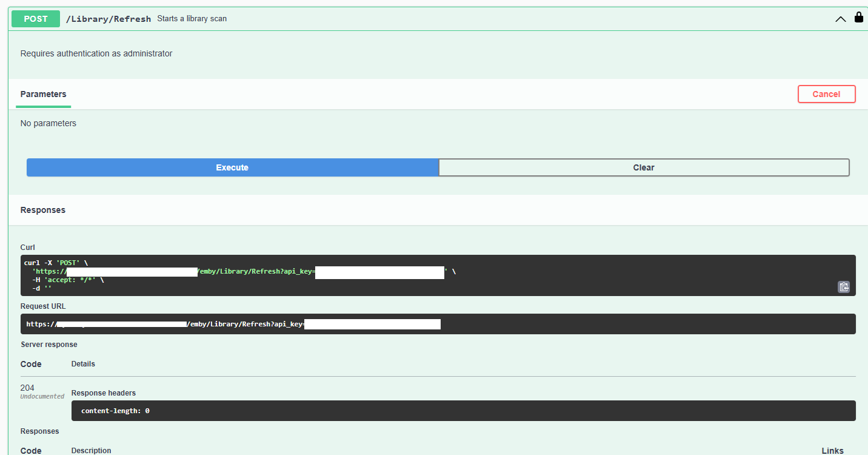The width and height of the screenshot is (868, 455).
Task: Click the 204 response code
Action: (27, 388)
